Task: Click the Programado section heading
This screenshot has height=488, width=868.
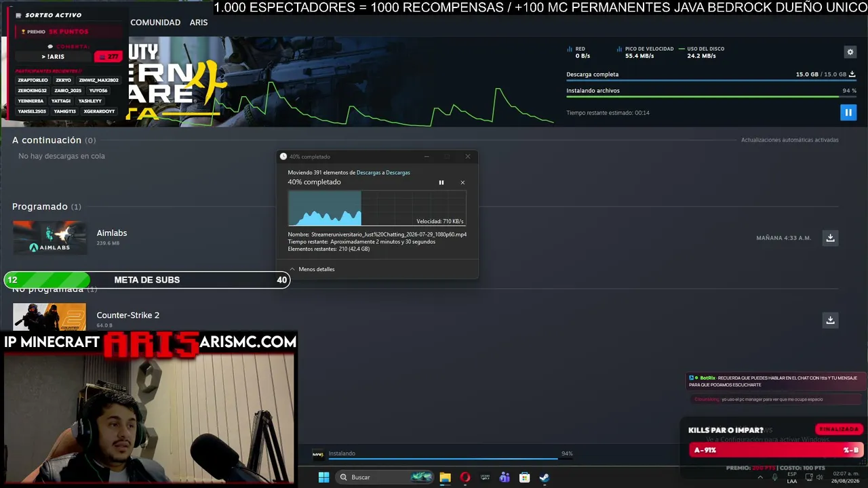Action: [40, 207]
